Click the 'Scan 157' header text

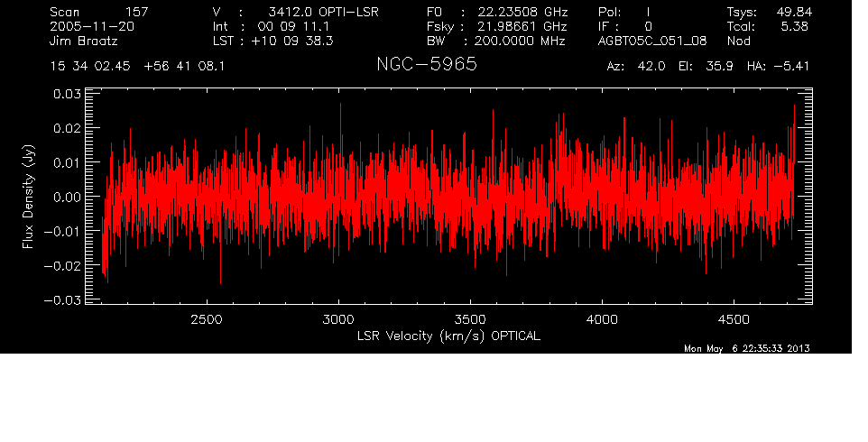(98, 12)
